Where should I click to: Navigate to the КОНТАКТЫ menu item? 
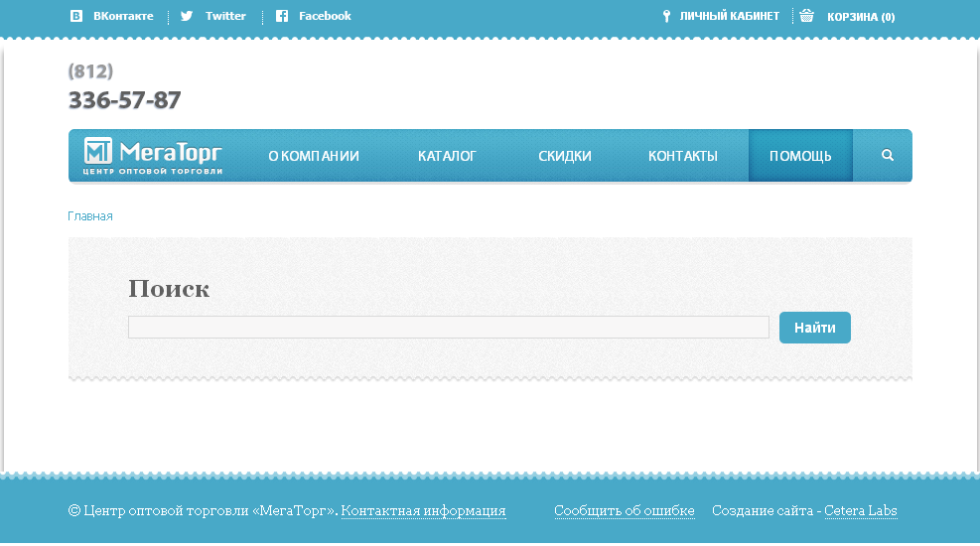(x=682, y=157)
